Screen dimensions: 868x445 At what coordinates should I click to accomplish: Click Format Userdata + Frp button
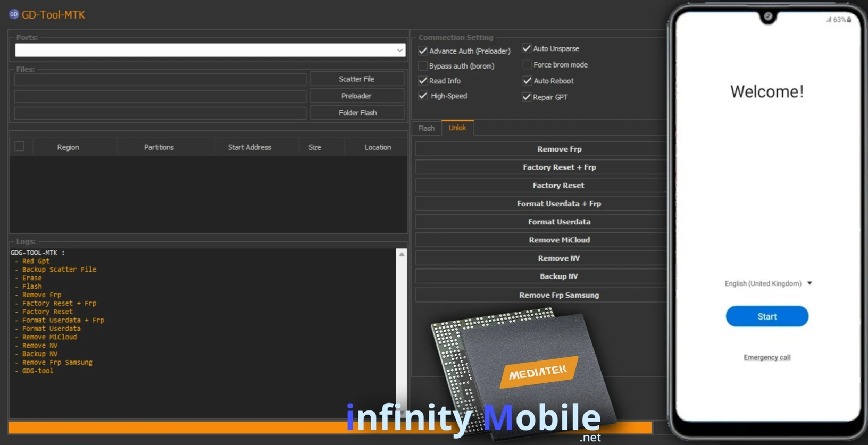click(540, 204)
